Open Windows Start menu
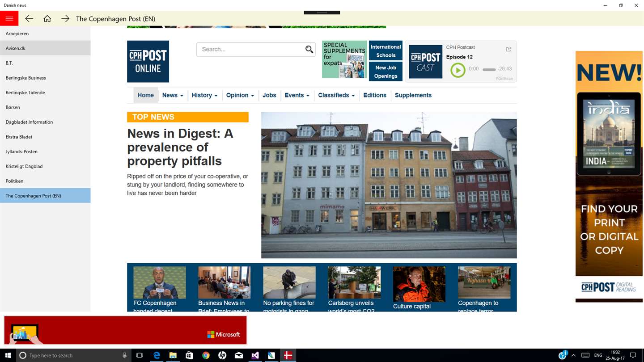The width and height of the screenshot is (644, 362). tap(8, 355)
